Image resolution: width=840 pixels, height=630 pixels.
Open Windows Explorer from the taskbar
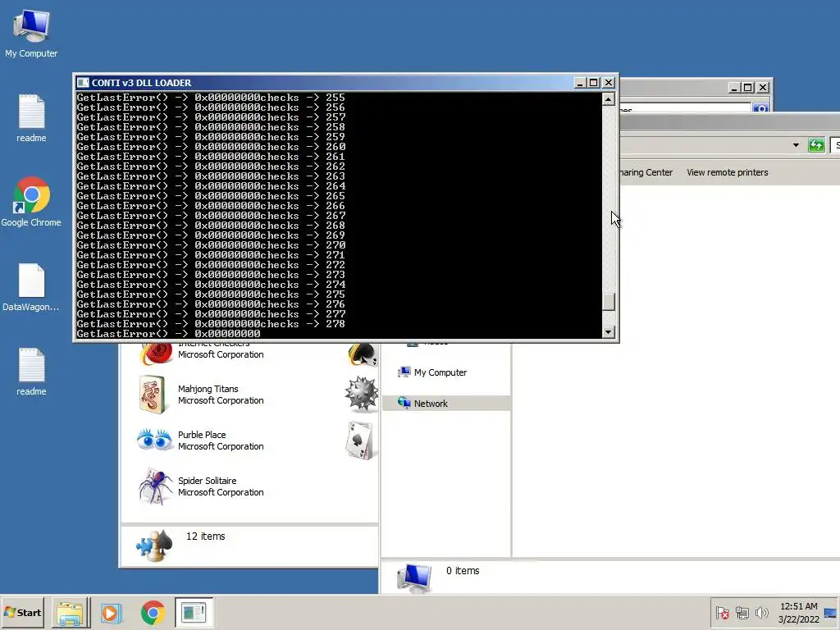tap(71, 612)
